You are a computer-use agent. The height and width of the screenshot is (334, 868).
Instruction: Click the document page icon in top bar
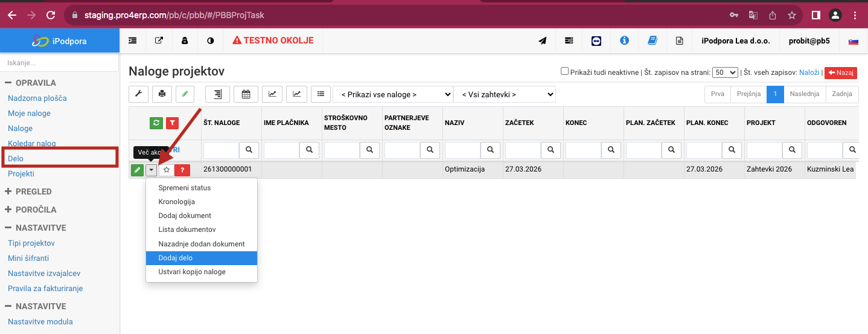pos(680,40)
